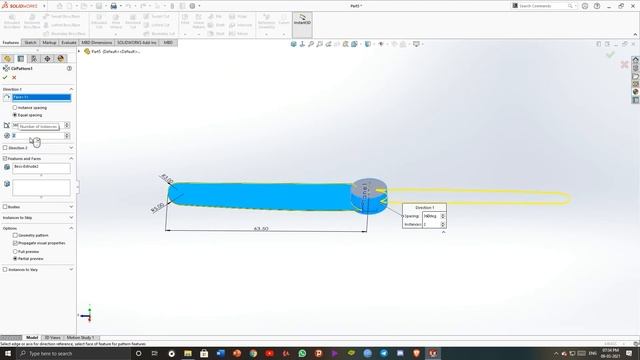Image resolution: width=640 pixels, height=360 pixels.
Task: Open File Explorer folder icon in task pane
Action: (x=636, y=76)
